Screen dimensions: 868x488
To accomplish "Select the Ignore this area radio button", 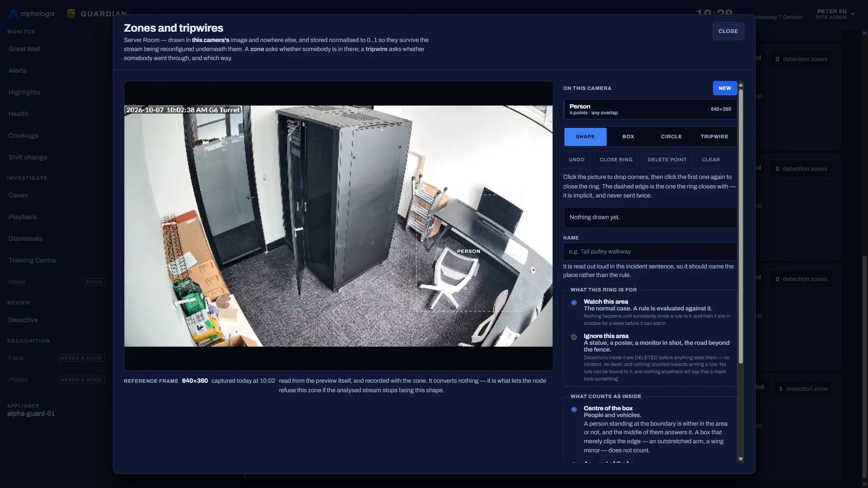I will pyautogui.click(x=574, y=337).
